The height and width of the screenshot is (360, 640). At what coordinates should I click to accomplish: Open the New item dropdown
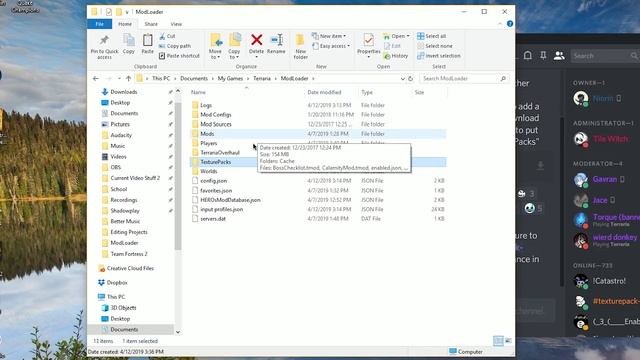coord(329,36)
